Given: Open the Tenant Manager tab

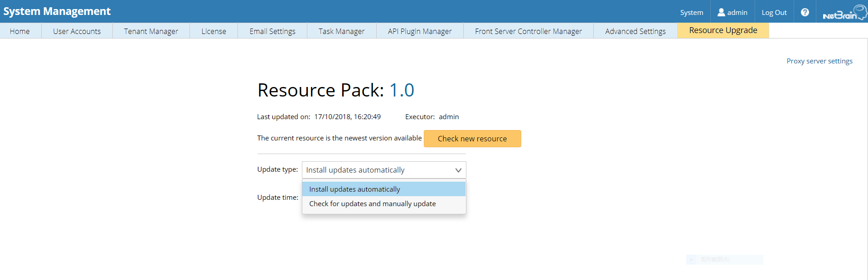Looking at the screenshot, I should pos(151,31).
